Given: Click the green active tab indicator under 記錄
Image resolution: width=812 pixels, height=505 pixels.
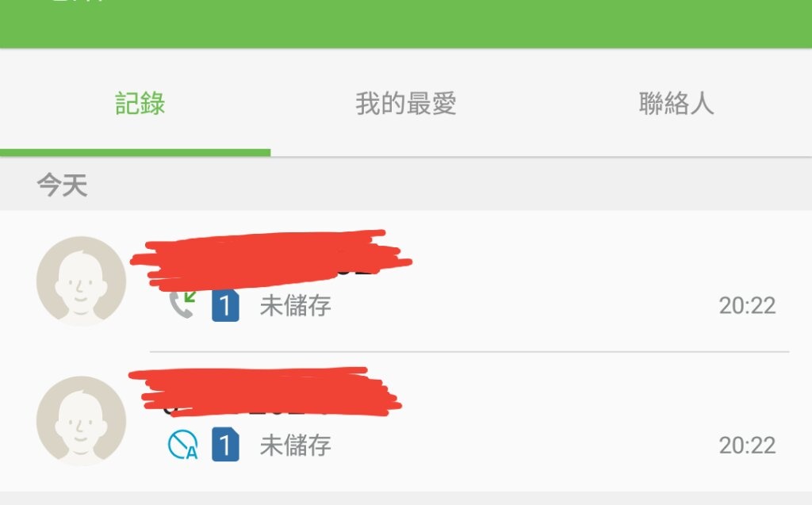Looking at the screenshot, I should click(135, 152).
